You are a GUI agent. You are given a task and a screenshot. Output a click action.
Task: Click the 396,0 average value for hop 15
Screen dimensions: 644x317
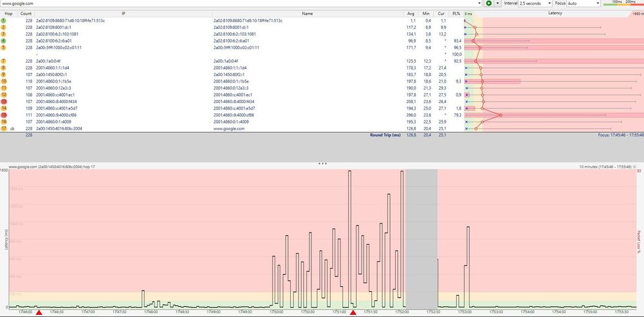[411, 115]
